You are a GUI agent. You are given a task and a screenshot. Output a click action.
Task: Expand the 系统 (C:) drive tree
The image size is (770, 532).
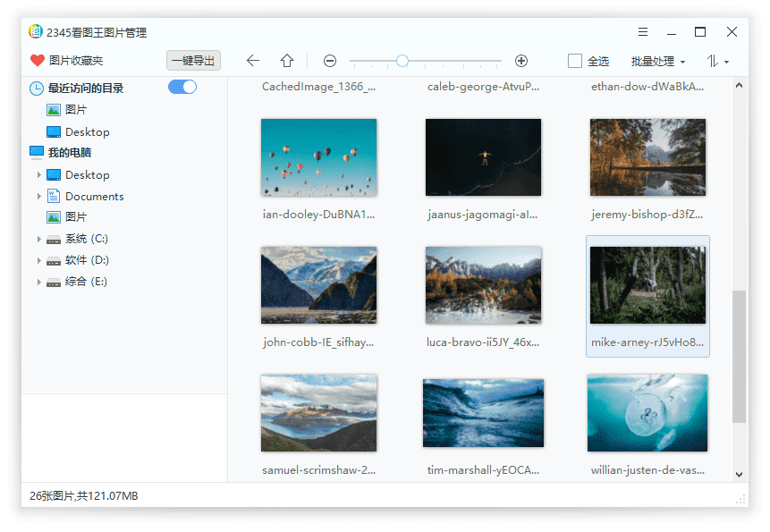(x=39, y=239)
